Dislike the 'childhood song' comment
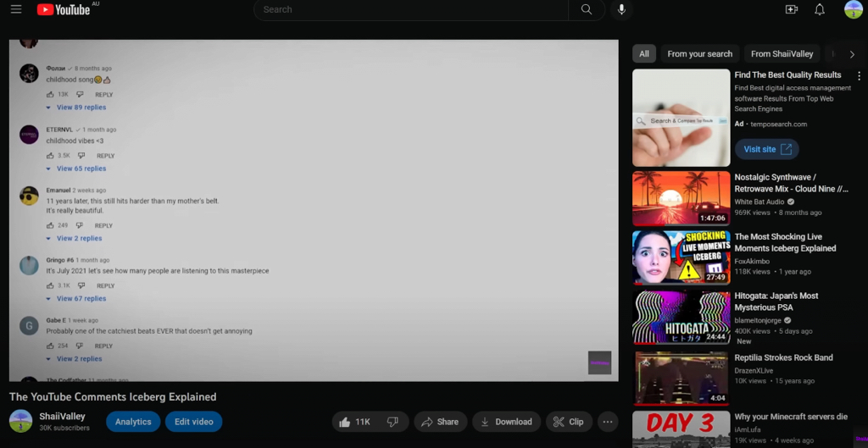 [80, 95]
